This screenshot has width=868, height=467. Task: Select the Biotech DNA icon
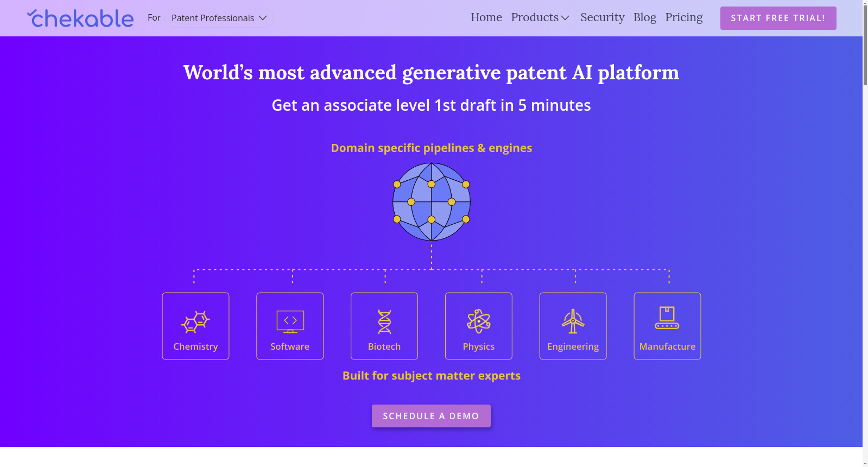[x=384, y=322]
